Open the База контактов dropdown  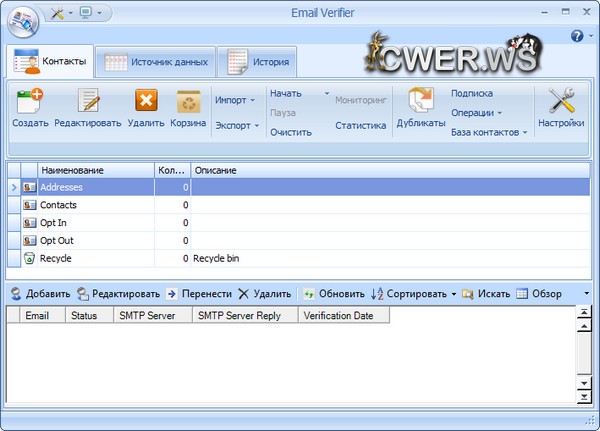(489, 132)
